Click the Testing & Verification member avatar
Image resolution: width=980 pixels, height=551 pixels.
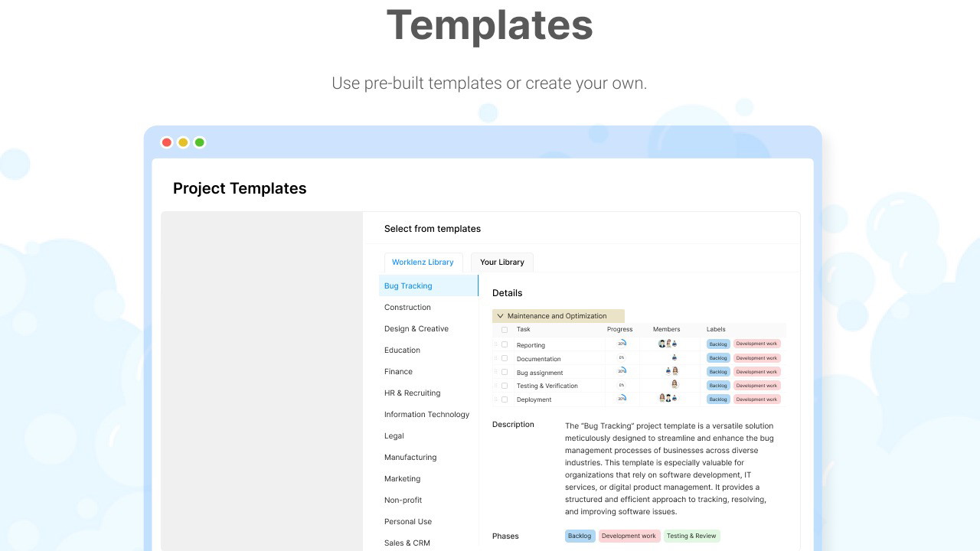tap(675, 385)
